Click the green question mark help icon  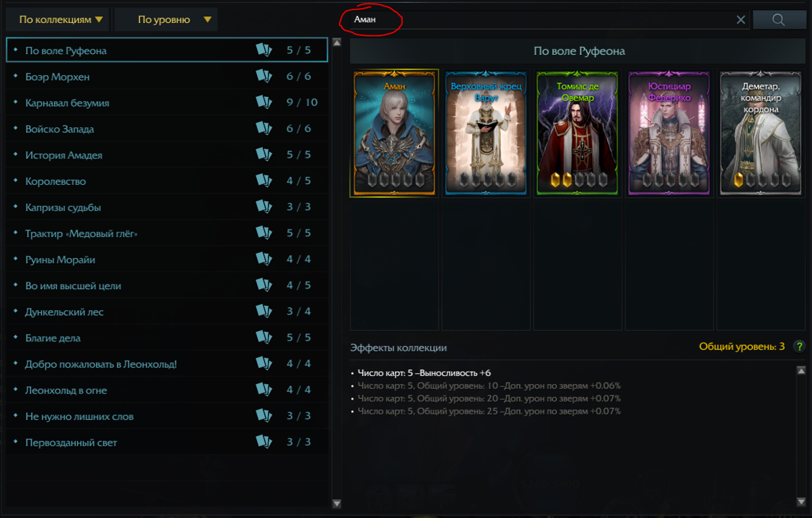799,347
